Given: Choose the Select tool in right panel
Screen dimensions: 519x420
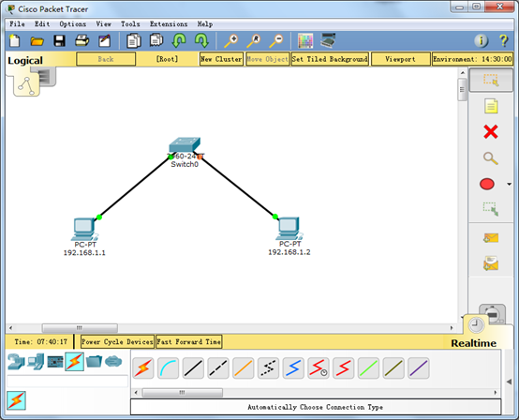Looking at the screenshot, I should tap(491, 80).
